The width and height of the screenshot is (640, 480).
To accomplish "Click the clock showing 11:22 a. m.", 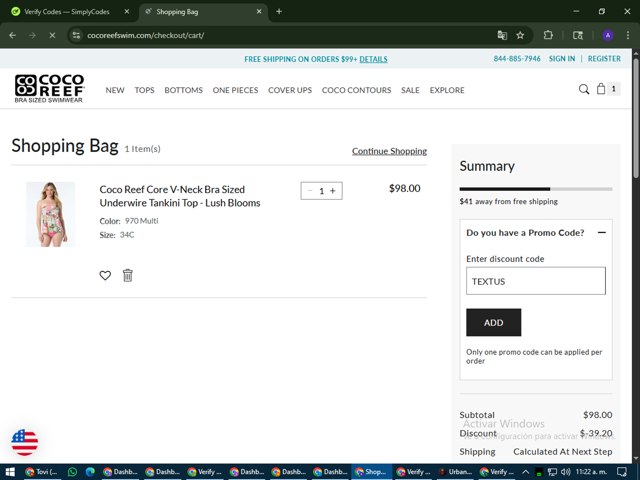I will pyautogui.click(x=591, y=472).
